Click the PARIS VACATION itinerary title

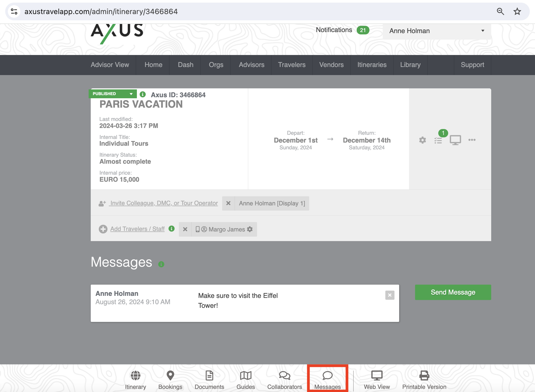coord(141,104)
